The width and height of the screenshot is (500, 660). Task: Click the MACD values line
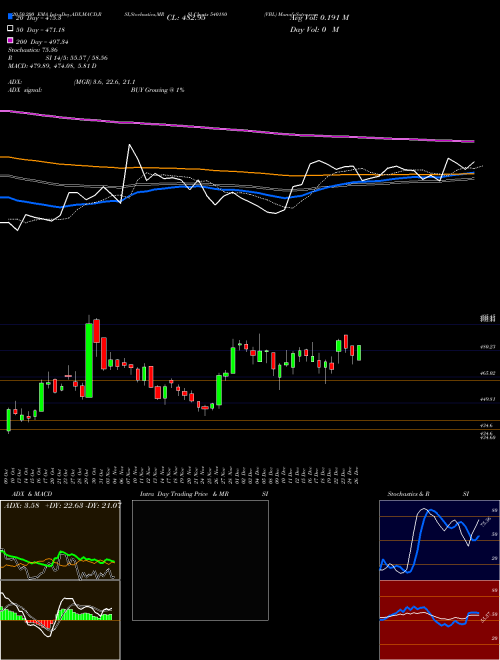tap(52, 66)
